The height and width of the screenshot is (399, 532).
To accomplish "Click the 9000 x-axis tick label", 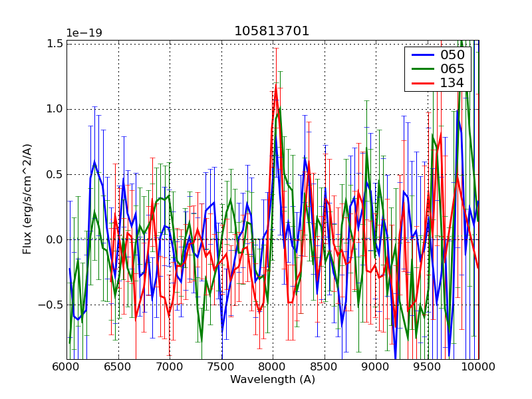I will [376, 366].
